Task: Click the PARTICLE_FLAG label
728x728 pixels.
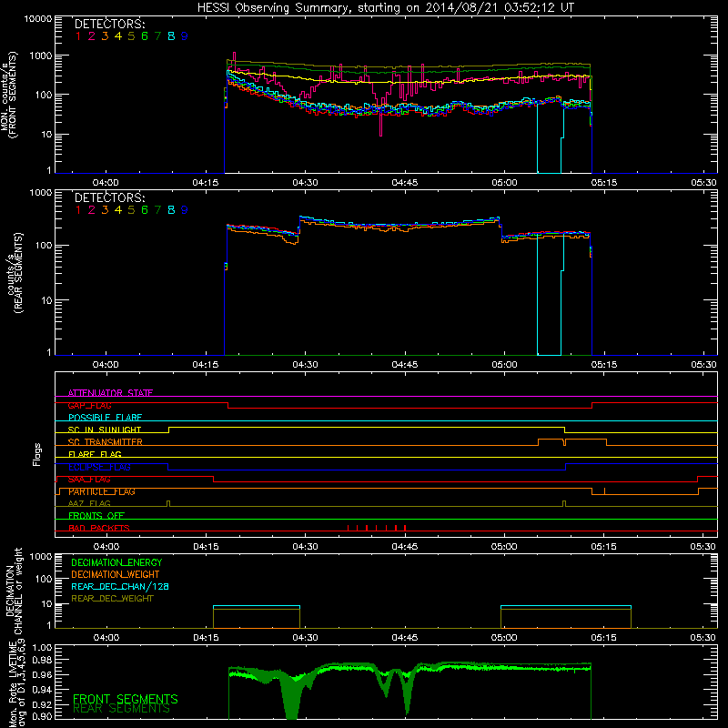Action: click(102, 491)
